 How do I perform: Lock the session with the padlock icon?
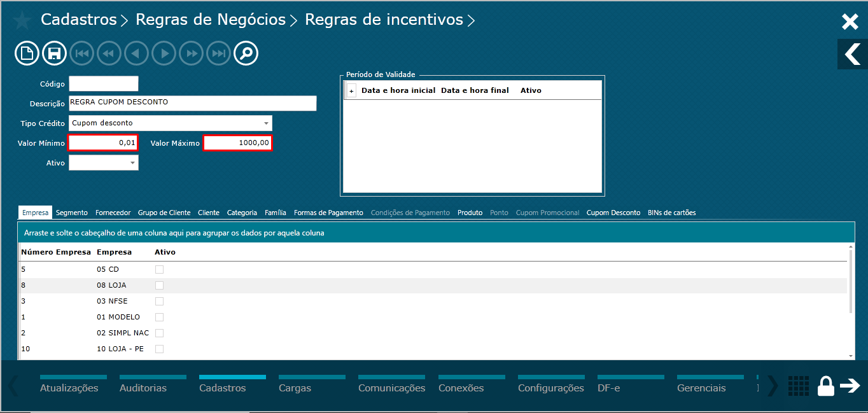[x=825, y=386]
